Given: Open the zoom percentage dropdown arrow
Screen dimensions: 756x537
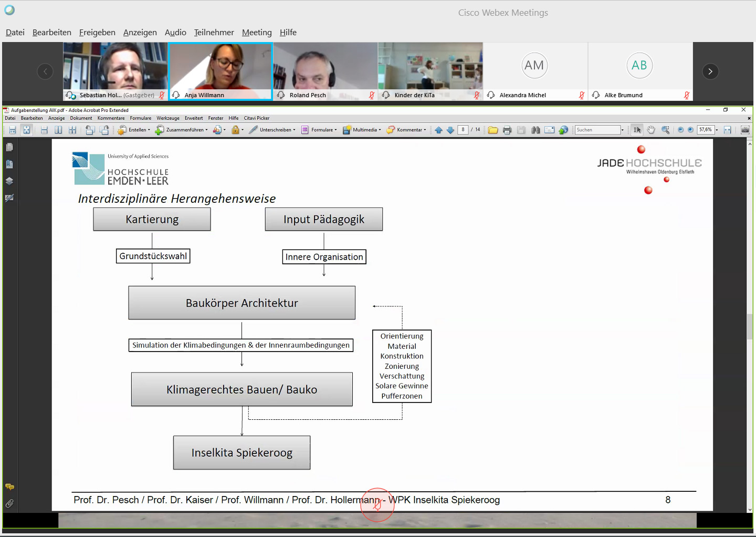Looking at the screenshot, I should (x=717, y=130).
